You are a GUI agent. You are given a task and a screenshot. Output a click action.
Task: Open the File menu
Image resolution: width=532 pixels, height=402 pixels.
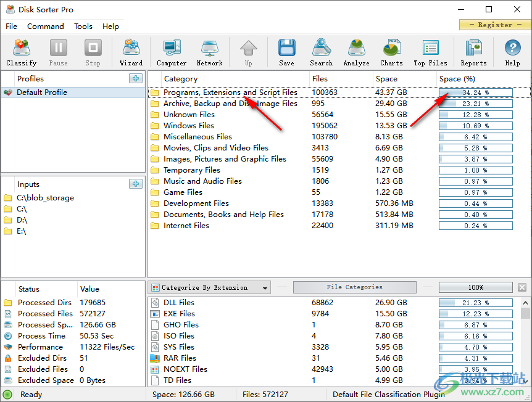click(x=11, y=26)
